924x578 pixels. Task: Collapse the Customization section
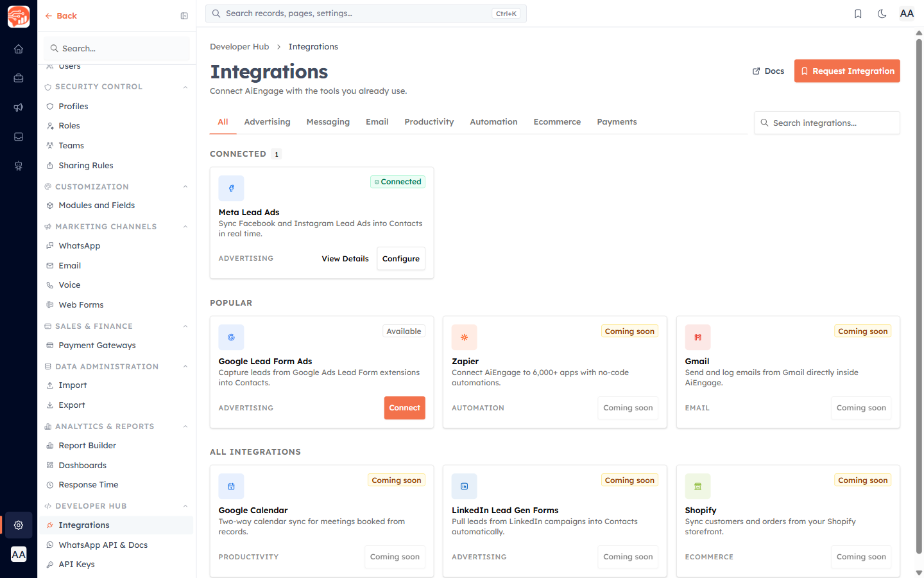coord(185,187)
